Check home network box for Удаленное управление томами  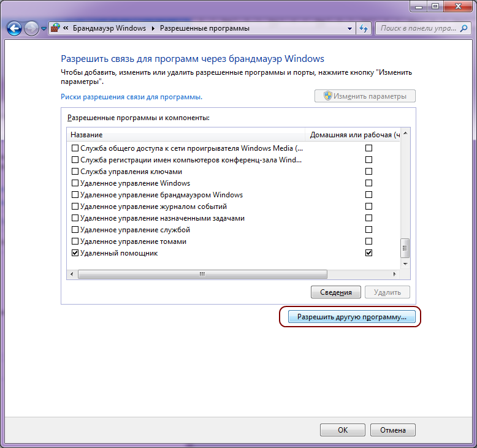pyautogui.click(x=368, y=241)
